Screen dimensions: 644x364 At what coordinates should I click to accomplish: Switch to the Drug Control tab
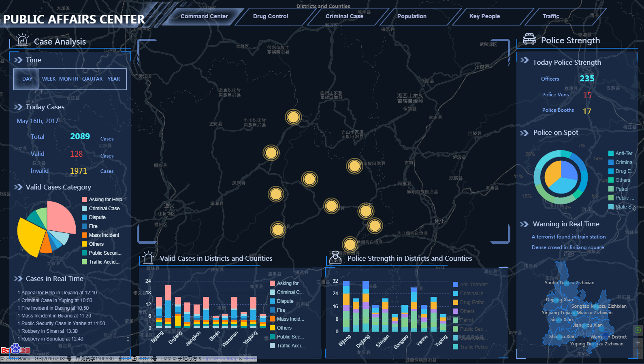tap(270, 17)
